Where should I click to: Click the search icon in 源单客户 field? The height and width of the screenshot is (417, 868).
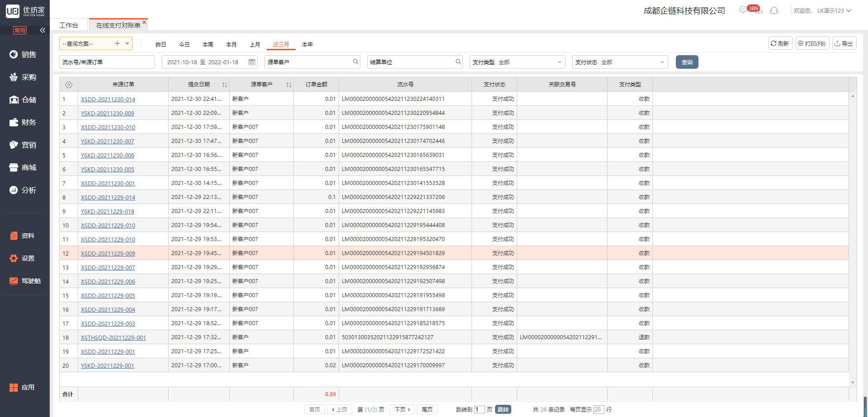(x=356, y=62)
